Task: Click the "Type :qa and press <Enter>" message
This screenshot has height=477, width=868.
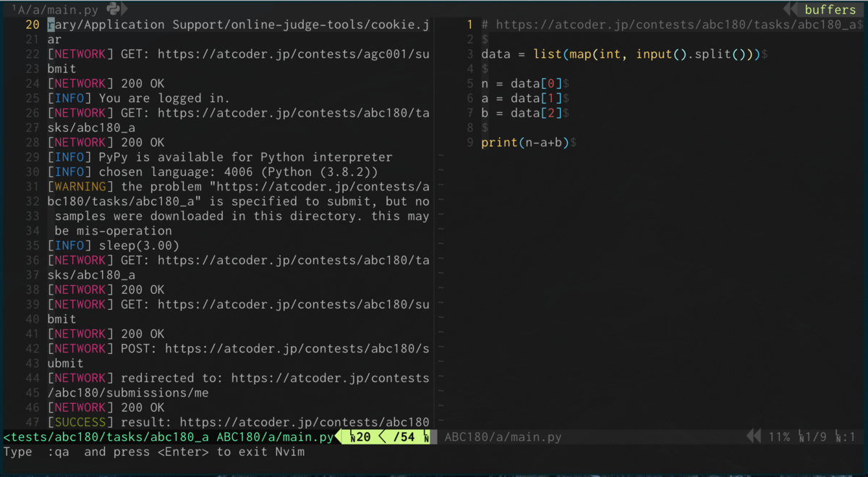Action: point(154,452)
